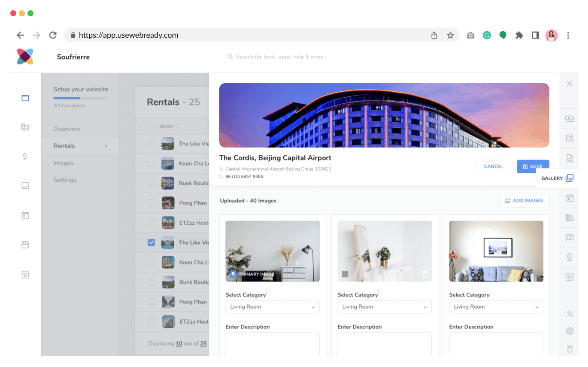The width and height of the screenshot is (588, 367).
Task: Open the dollar pricing icon in left sidebar
Action: (25, 156)
